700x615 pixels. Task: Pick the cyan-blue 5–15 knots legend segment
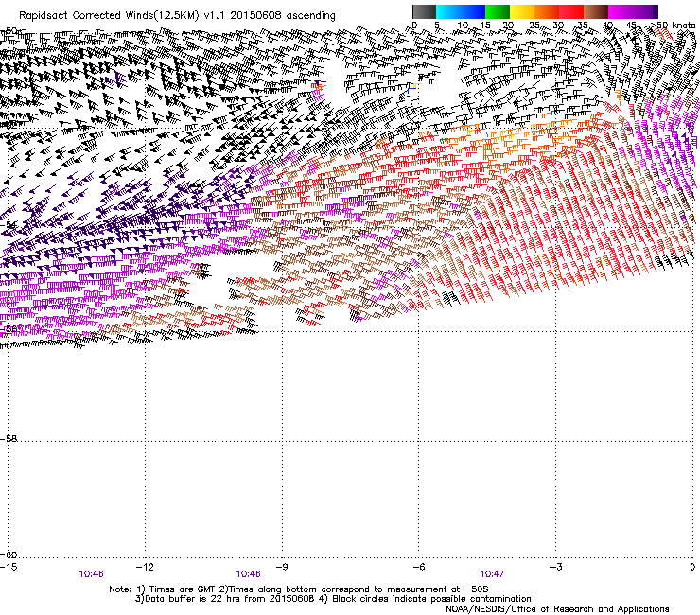tap(461, 11)
